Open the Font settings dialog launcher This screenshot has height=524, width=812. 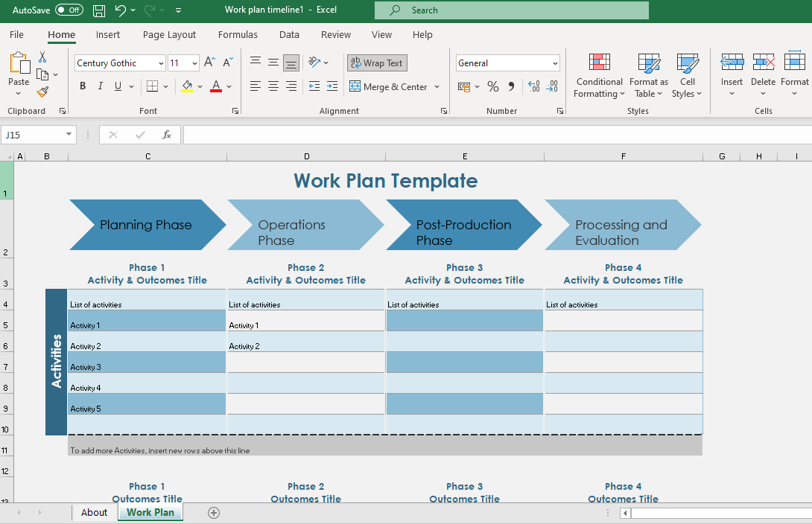[235, 111]
